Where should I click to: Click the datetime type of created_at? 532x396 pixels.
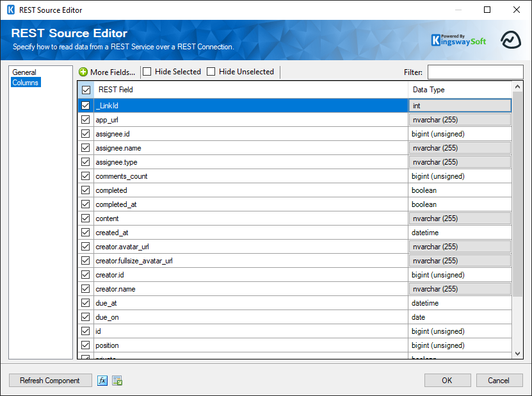(425, 233)
